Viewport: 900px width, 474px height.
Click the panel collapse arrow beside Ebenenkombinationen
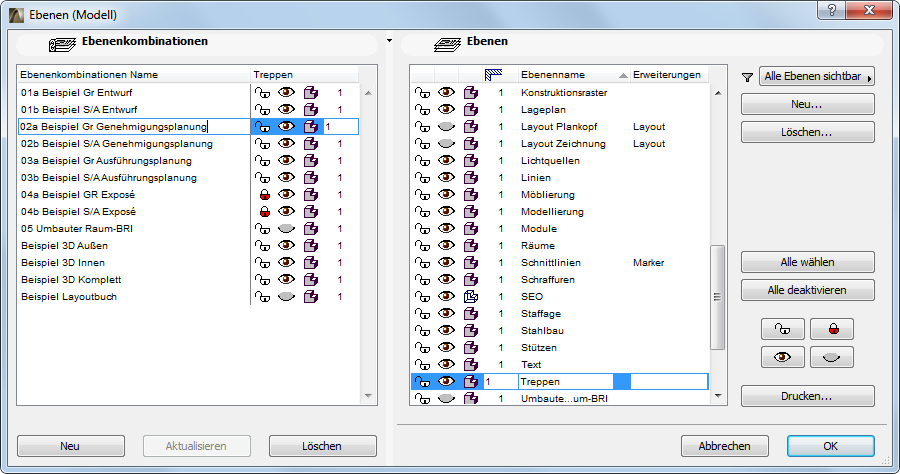tap(389, 41)
